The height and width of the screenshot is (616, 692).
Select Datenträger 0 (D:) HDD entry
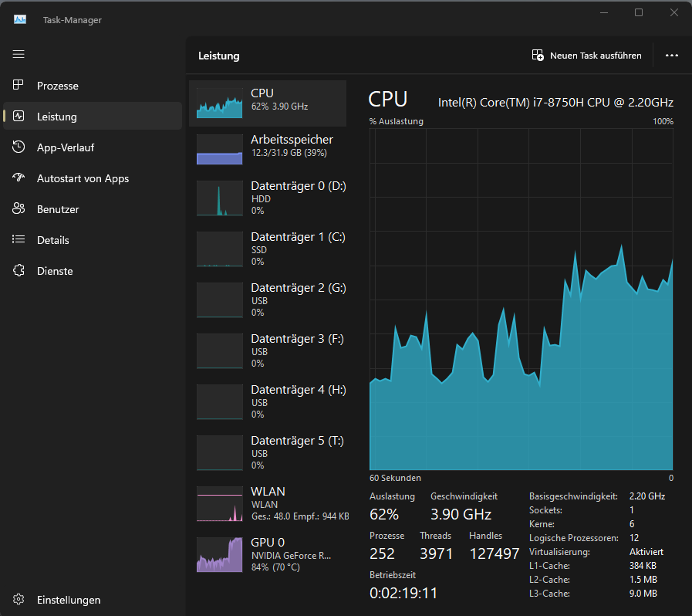coord(267,198)
